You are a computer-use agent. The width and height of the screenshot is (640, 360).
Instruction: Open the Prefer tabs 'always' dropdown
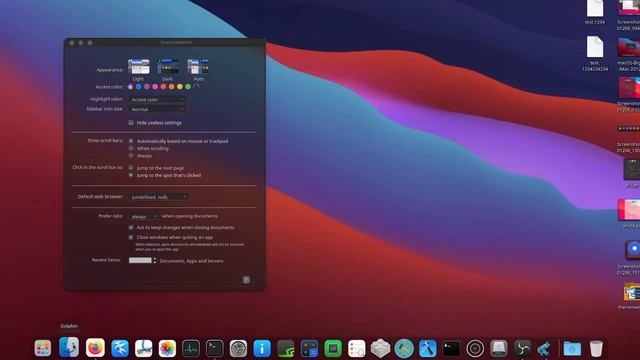click(x=144, y=216)
